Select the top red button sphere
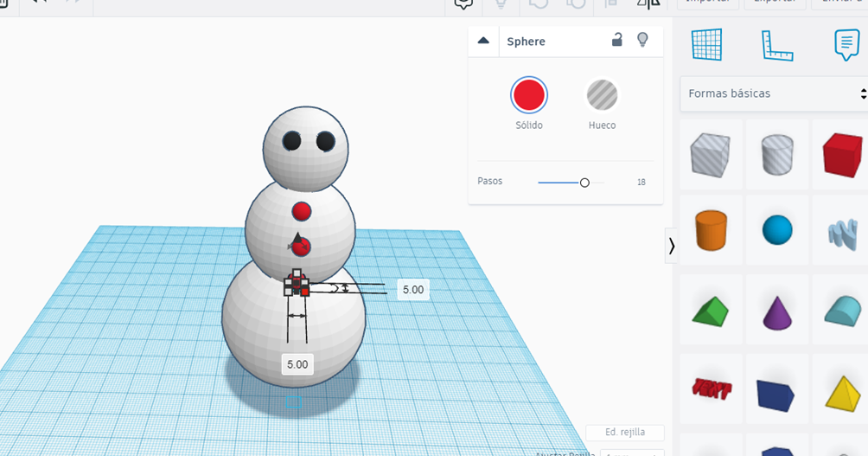 tap(302, 211)
